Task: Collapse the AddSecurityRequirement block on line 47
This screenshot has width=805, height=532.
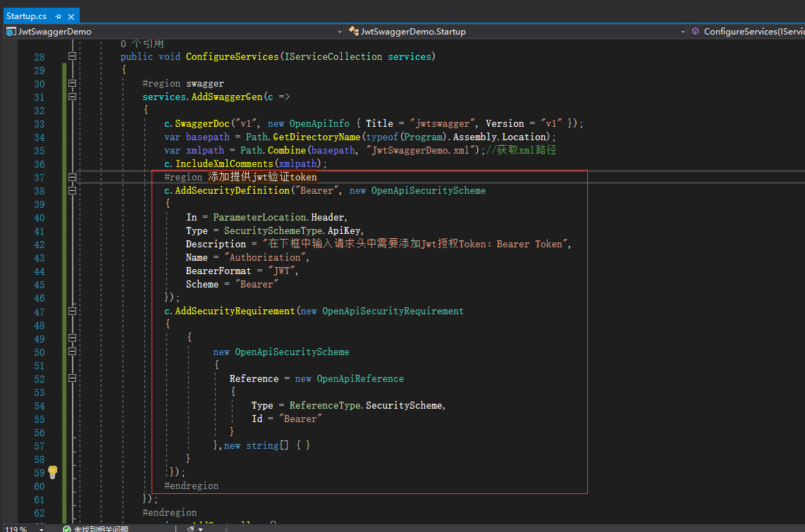Action: pyautogui.click(x=72, y=311)
